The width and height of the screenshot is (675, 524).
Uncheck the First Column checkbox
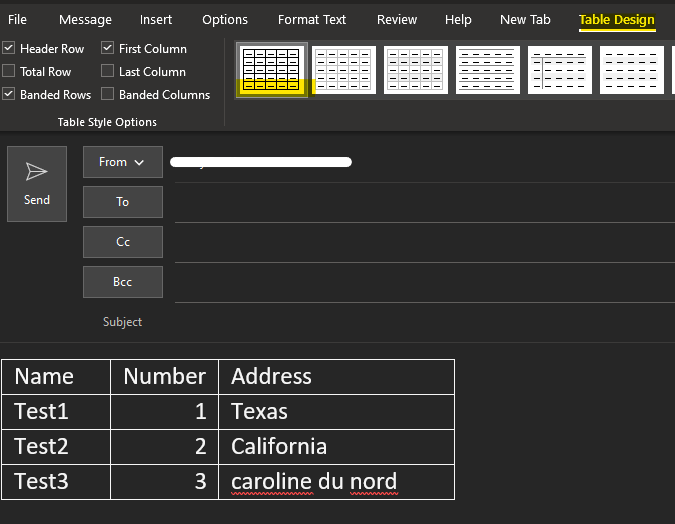click(x=108, y=48)
